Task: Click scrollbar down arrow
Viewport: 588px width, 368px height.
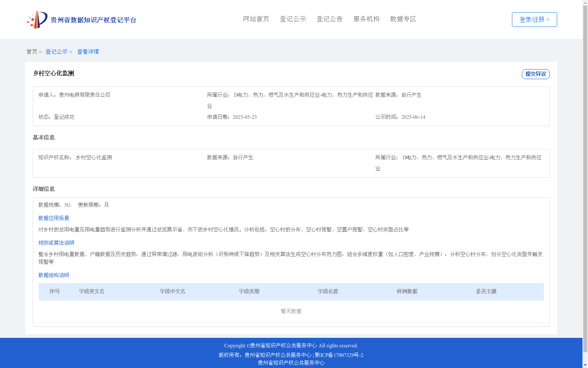Action: 585,365
